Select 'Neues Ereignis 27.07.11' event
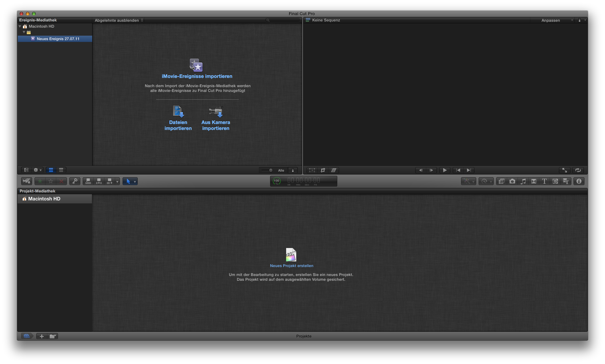Viewport: 605px width, 364px height. coord(55,39)
